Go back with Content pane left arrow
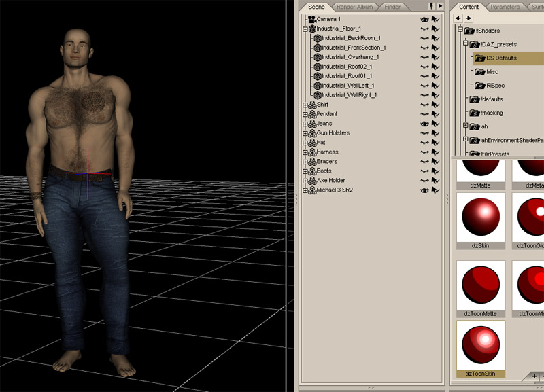 (458, 18)
